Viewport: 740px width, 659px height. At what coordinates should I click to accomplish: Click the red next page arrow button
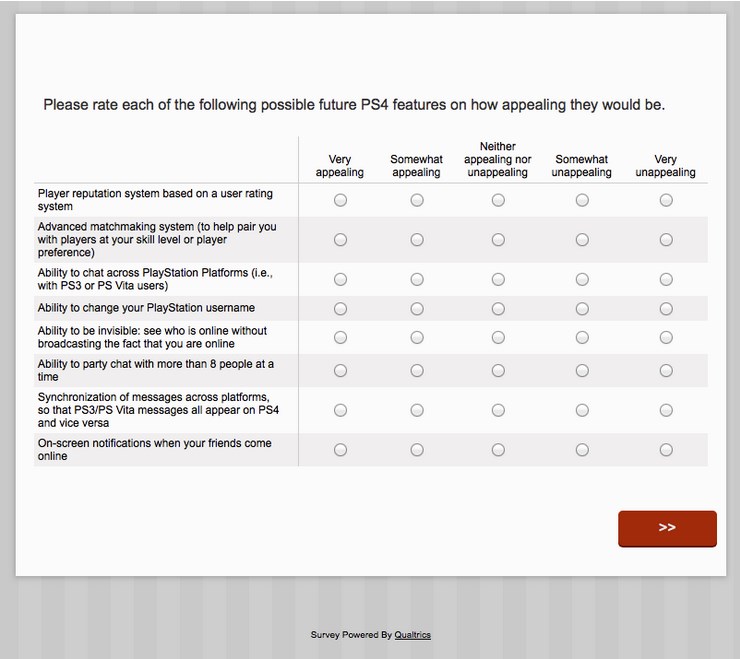pos(667,529)
